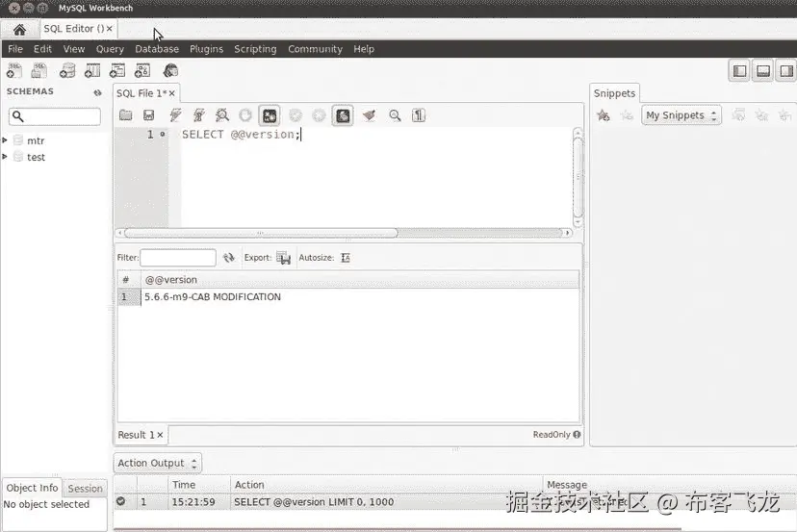This screenshot has width=797, height=532.
Task: Expand the test schema
Action: click(x=5, y=157)
